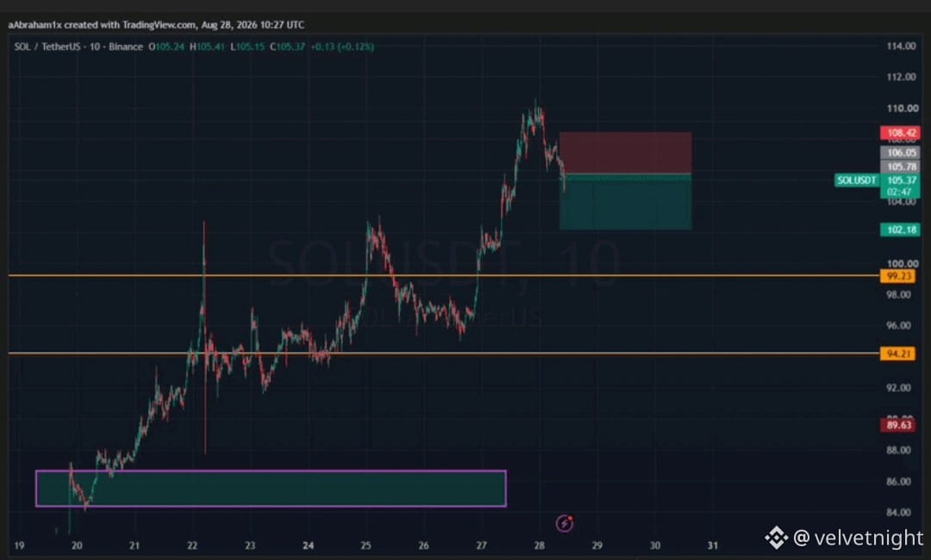This screenshot has height=560, width=931.
Task: Click the 88.00 price axis tick
Action: click(898, 451)
